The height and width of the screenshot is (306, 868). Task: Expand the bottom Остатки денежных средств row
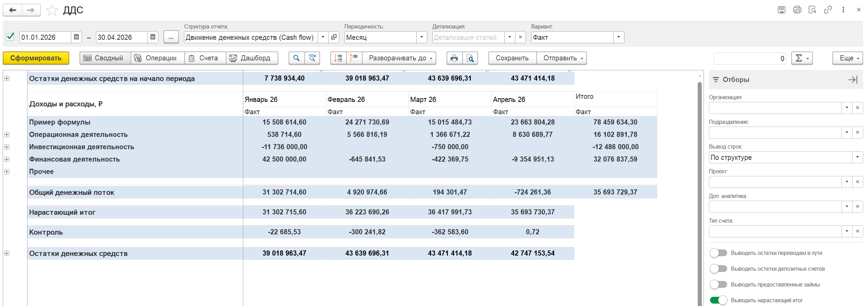pos(7,253)
